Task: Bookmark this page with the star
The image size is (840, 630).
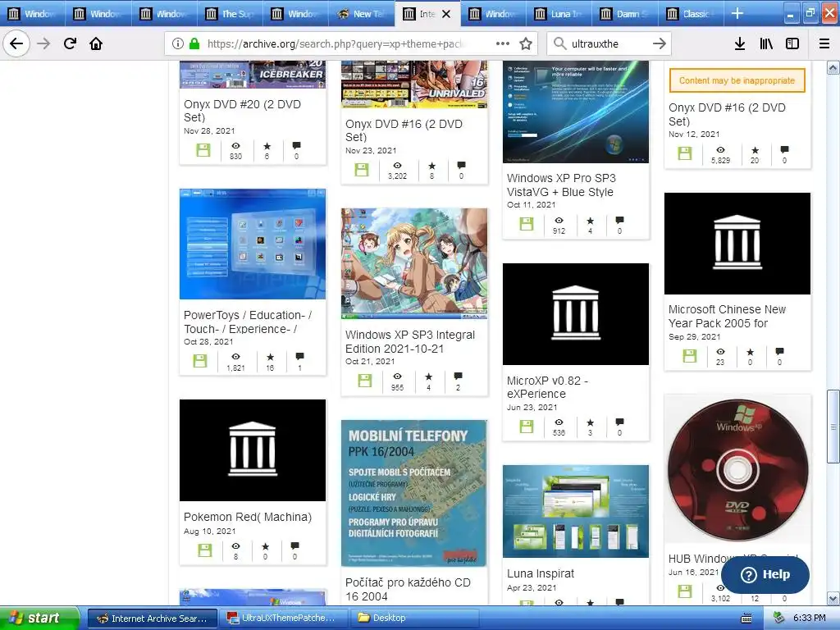Action: tap(526, 43)
